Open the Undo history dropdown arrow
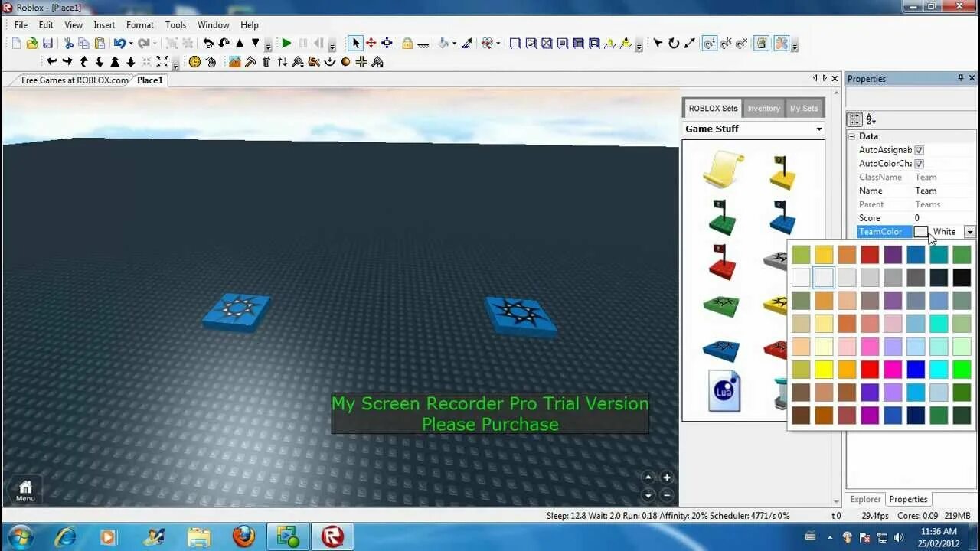The width and height of the screenshot is (980, 551). pyautogui.click(x=131, y=44)
